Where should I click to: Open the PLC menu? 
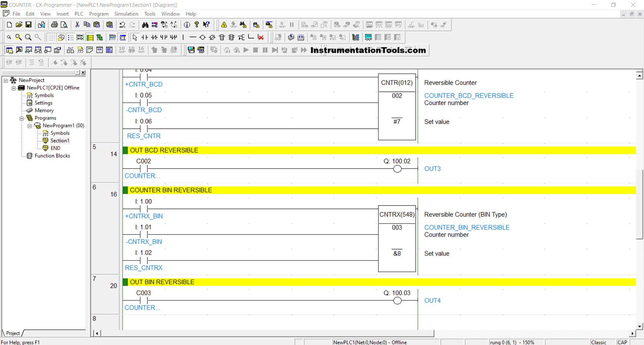pyautogui.click(x=79, y=14)
